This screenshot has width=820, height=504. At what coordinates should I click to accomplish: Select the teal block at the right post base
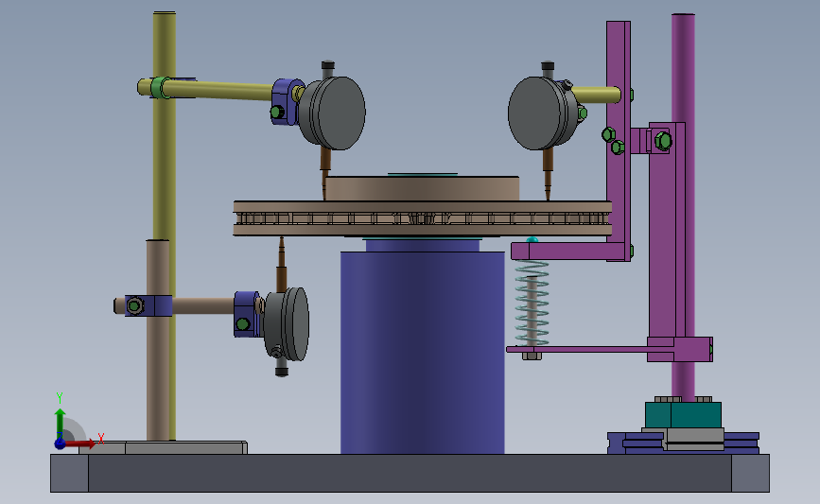tap(683, 415)
